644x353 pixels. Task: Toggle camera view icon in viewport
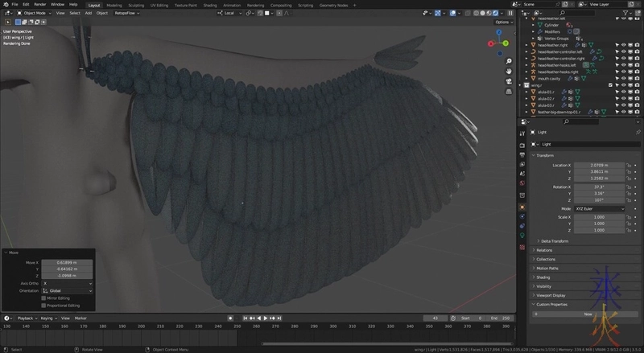508,80
